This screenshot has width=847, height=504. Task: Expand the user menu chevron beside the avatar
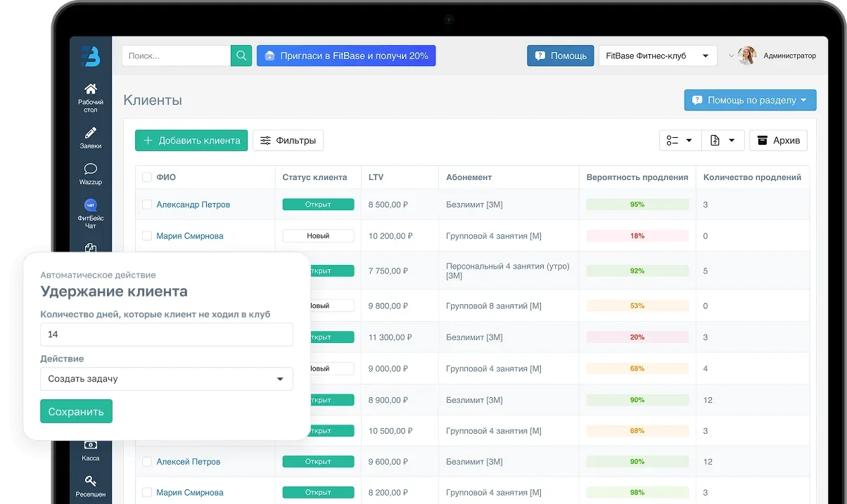(x=731, y=56)
